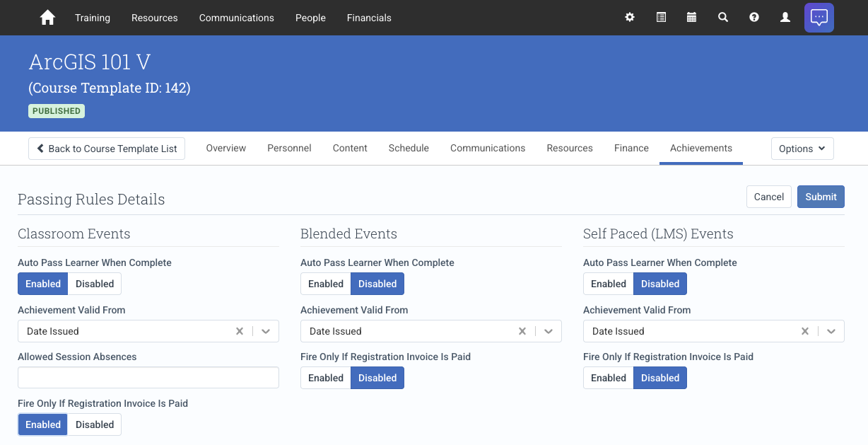Click the Passing Rules Details heading
The width and height of the screenshot is (868, 445).
pyautogui.click(x=91, y=200)
